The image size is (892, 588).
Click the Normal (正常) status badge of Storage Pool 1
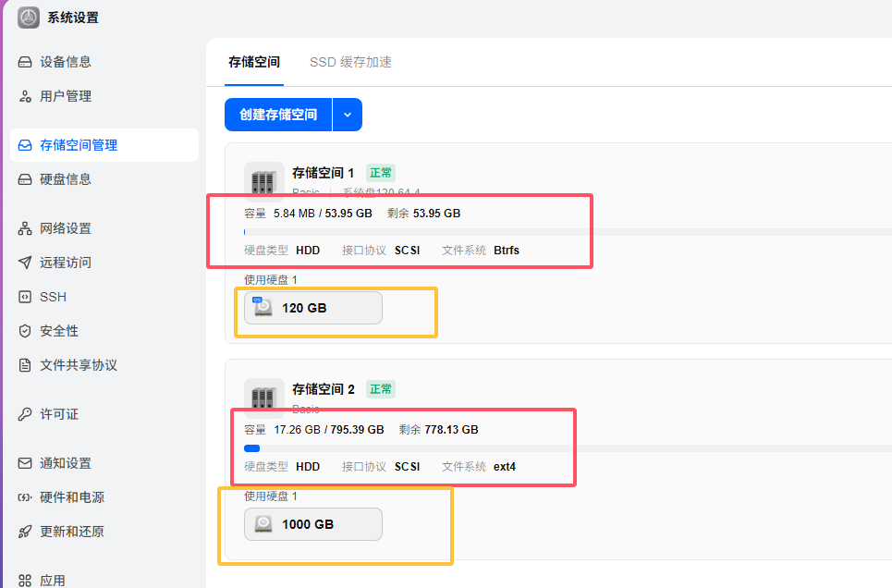(381, 173)
